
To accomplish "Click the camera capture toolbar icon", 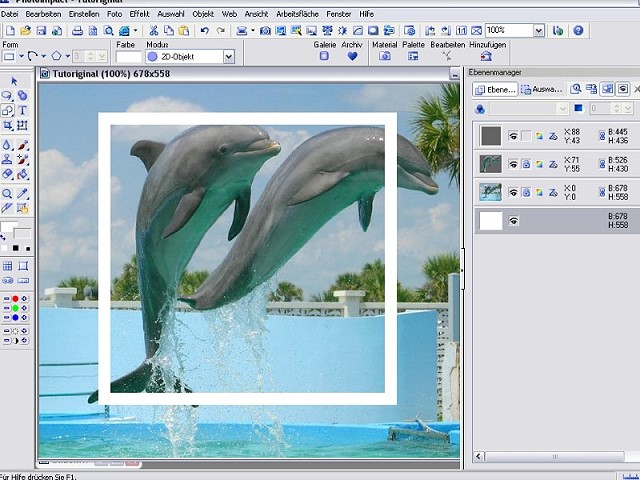I will [x=265, y=31].
